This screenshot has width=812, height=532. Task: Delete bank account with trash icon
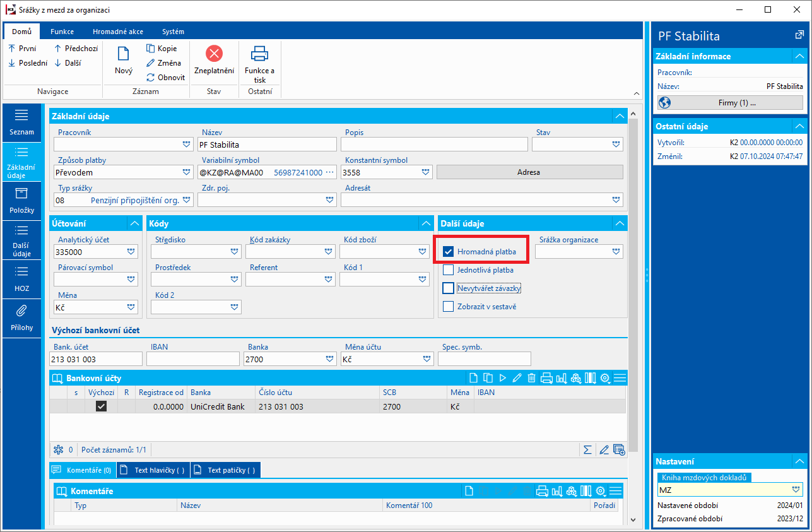(531, 378)
